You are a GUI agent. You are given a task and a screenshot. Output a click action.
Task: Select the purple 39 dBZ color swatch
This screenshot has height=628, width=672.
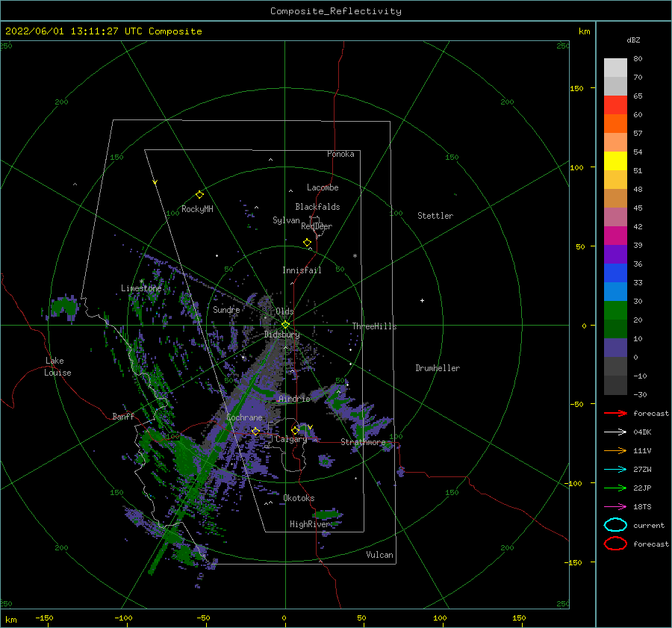(x=615, y=255)
